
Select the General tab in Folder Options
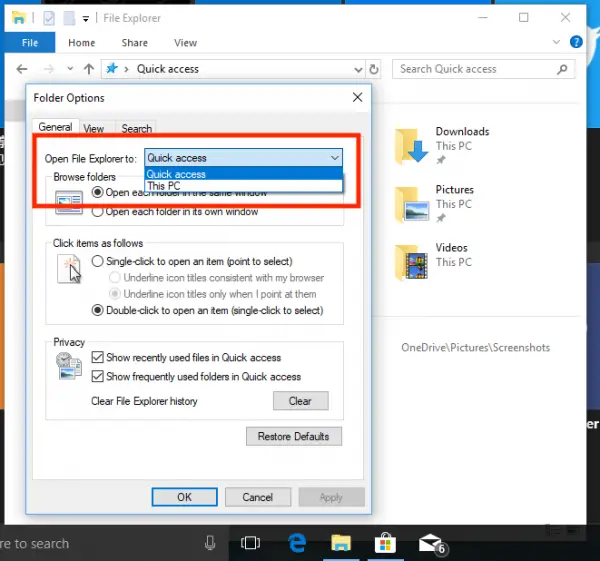pyautogui.click(x=55, y=127)
